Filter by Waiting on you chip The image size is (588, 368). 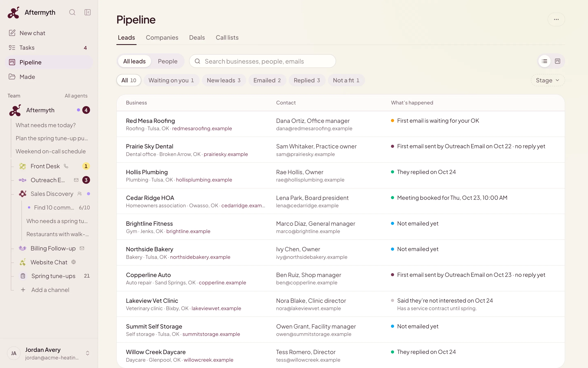point(171,80)
